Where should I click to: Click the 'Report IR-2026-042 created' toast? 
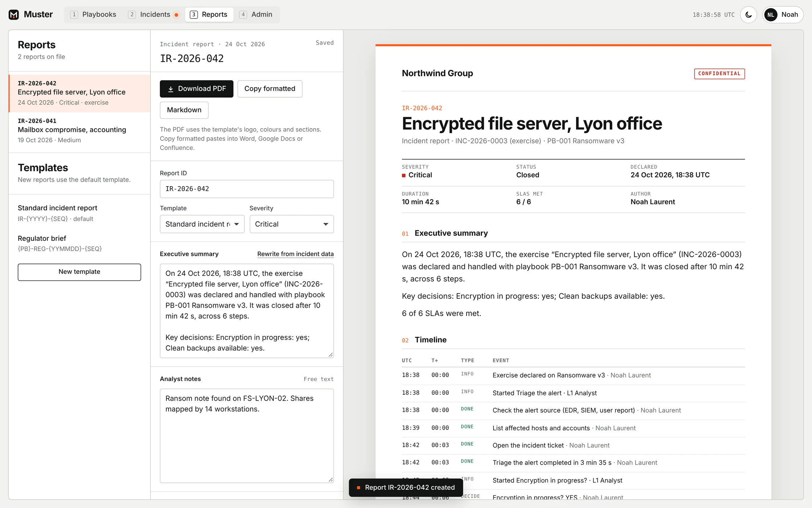pyautogui.click(x=406, y=487)
